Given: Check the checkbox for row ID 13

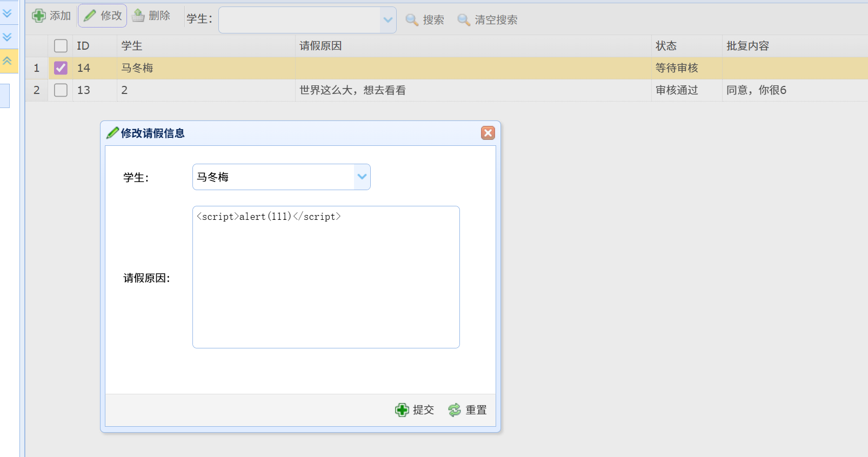Looking at the screenshot, I should [x=61, y=90].
